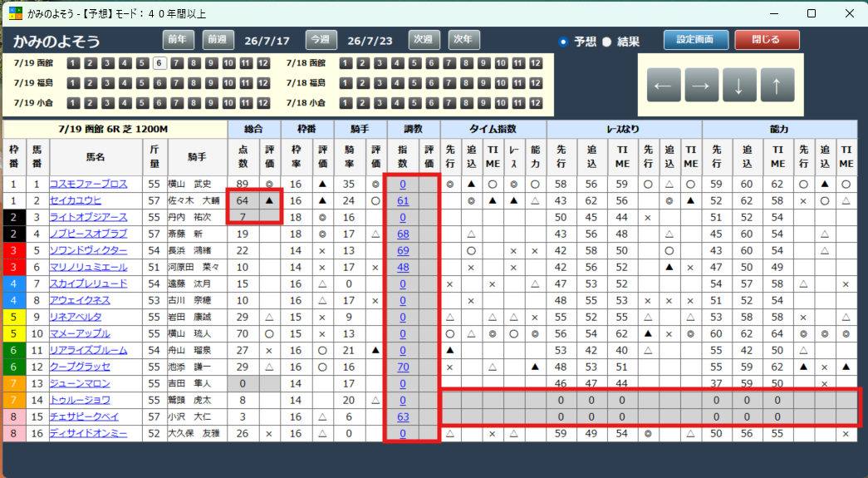This screenshot has height=478, width=868.
Task: Select race 12 of 7/19 小倉
Action: pos(263,103)
